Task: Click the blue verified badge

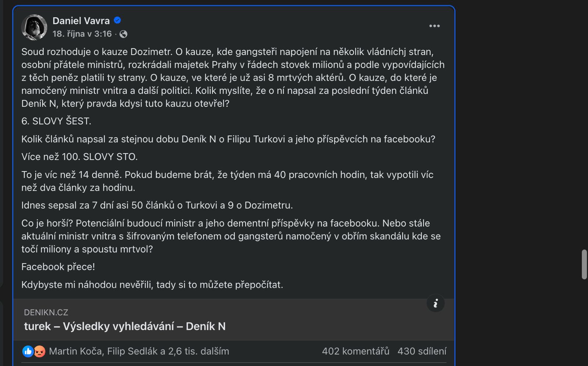Action: (118, 21)
